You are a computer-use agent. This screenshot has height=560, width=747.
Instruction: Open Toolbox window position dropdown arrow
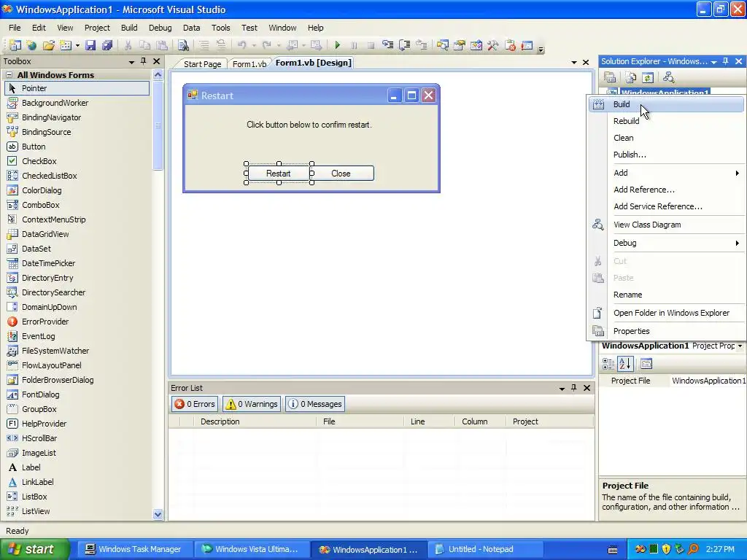click(x=131, y=62)
